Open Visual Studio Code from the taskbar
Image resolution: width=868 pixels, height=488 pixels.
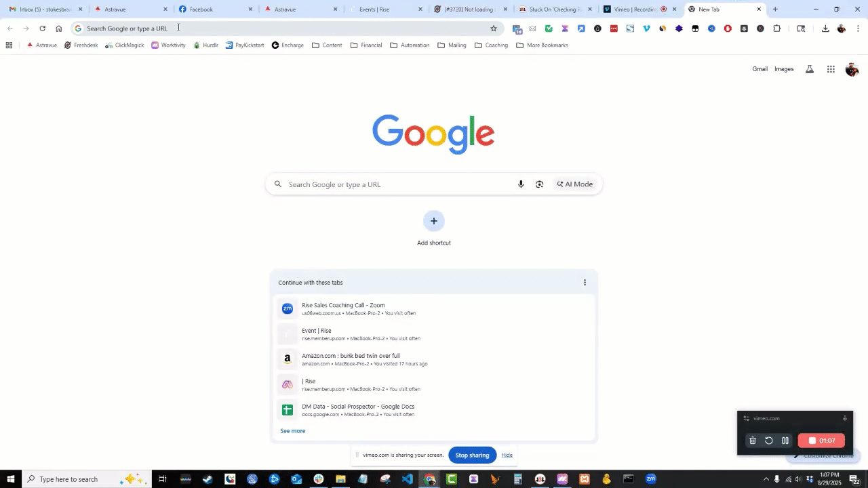(x=407, y=479)
